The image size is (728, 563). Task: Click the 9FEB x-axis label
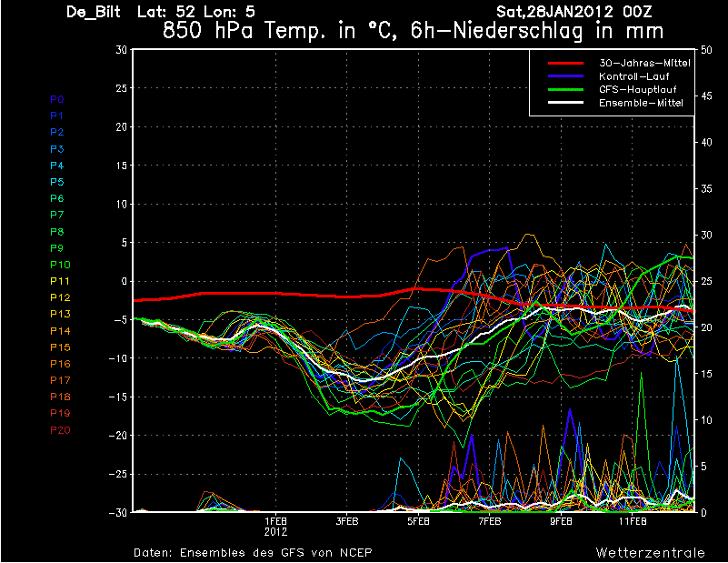click(562, 522)
